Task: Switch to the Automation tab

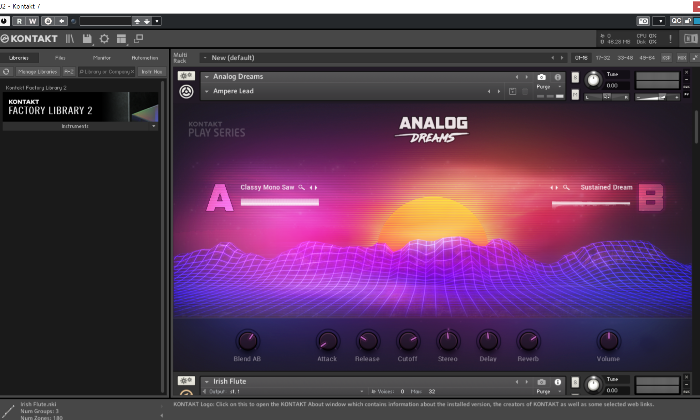Action: tap(145, 58)
